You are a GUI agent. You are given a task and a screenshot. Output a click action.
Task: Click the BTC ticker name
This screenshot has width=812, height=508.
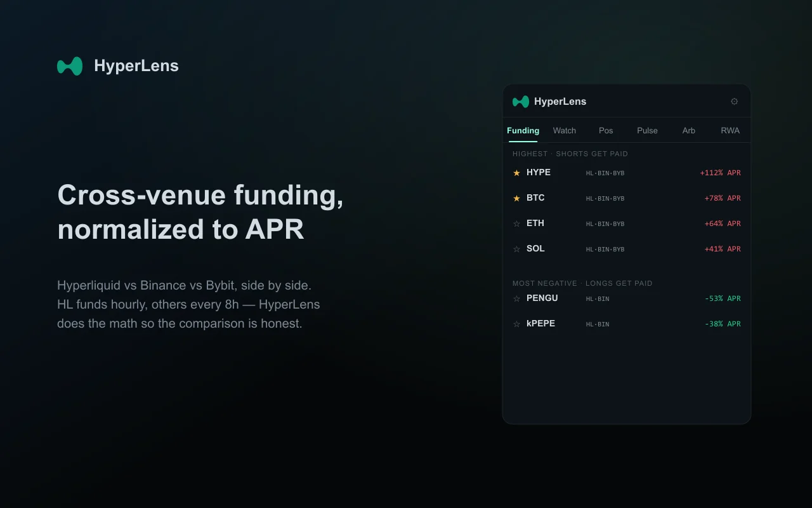535,198
